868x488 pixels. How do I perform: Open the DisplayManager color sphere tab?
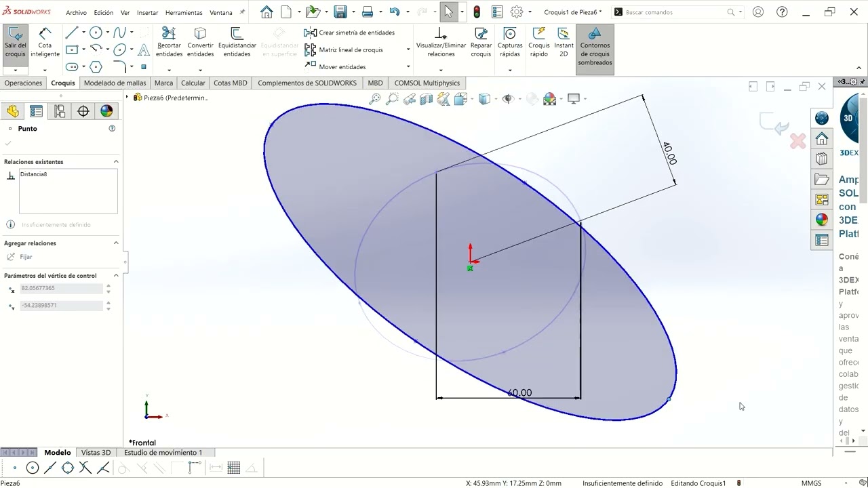coord(106,111)
